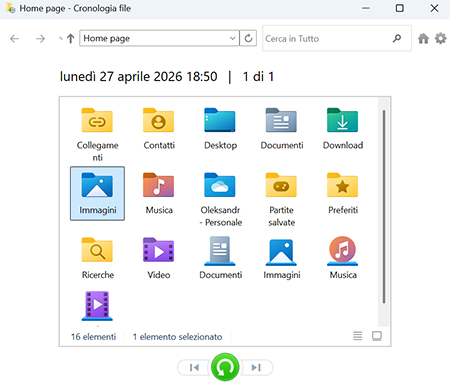
Task: Click the search magnifier icon
Action: tap(397, 38)
